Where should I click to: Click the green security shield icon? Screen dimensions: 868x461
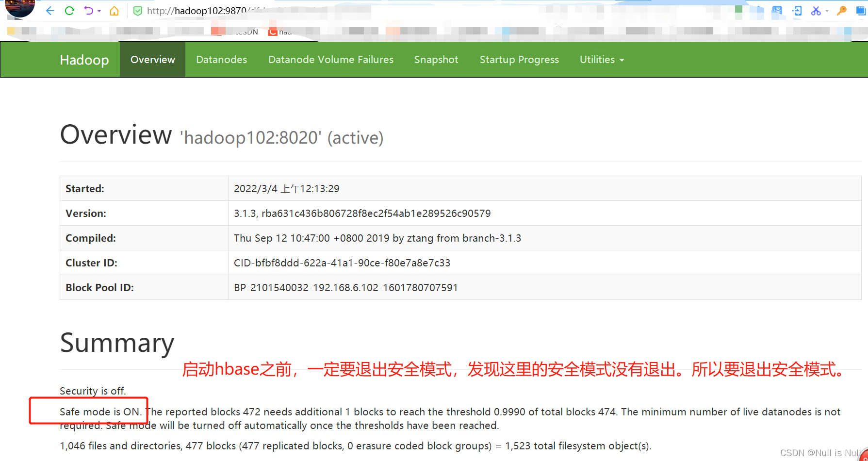[x=138, y=11]
